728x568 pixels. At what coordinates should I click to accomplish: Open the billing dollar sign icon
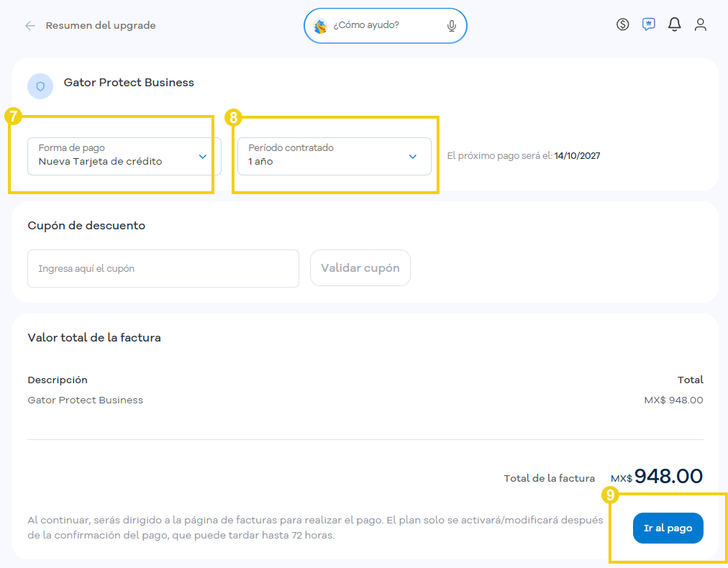click(x=622, y=24)
